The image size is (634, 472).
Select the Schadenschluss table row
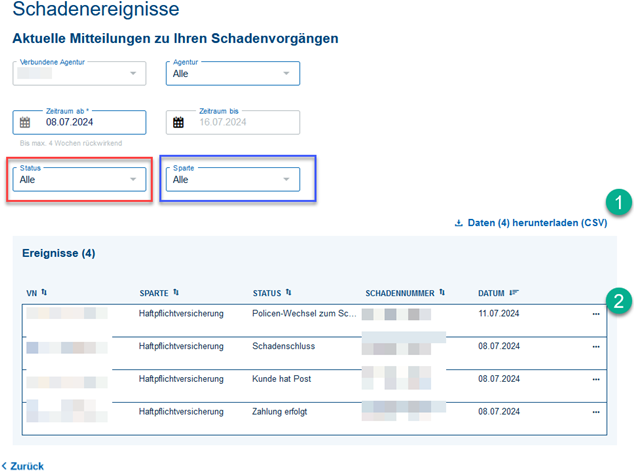click(300, 347)
